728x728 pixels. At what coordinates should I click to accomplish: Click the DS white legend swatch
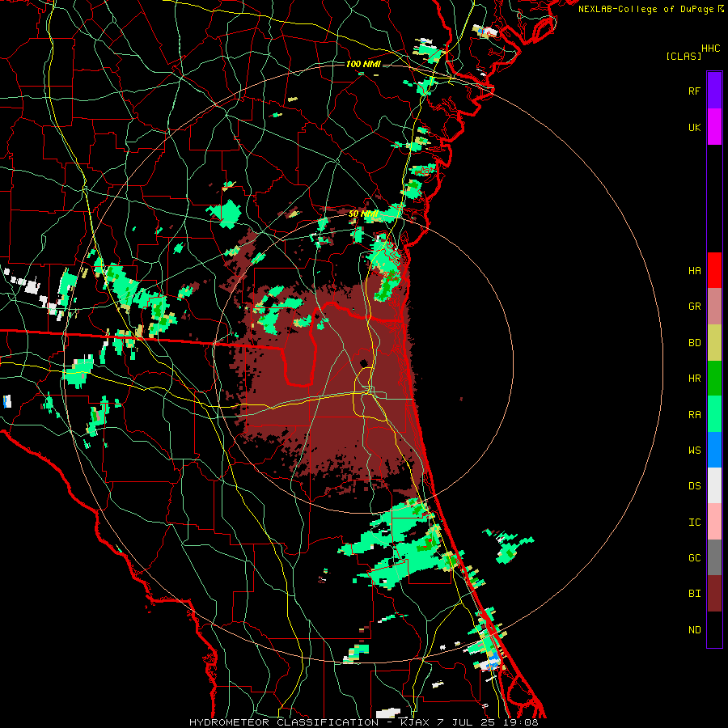(x=714, y=485)
